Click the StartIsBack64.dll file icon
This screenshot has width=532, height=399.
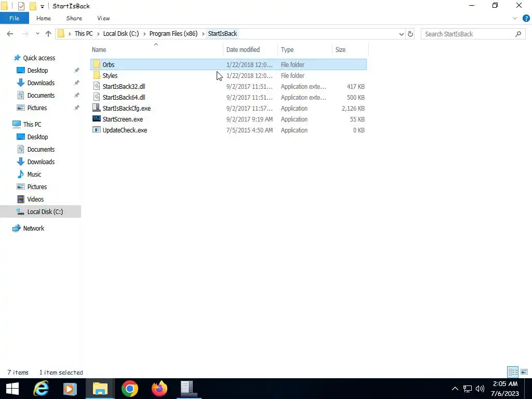[97, 97]
